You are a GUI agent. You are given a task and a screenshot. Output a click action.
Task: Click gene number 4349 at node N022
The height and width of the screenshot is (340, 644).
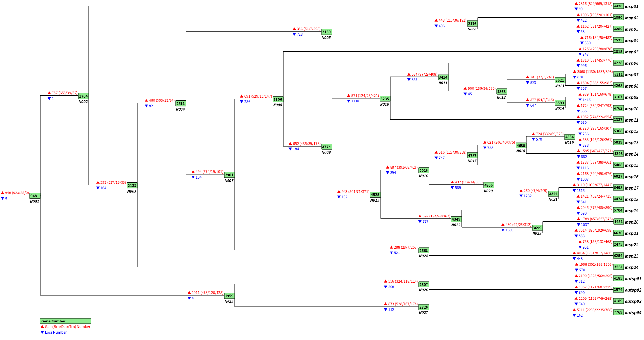click(456, 219)
